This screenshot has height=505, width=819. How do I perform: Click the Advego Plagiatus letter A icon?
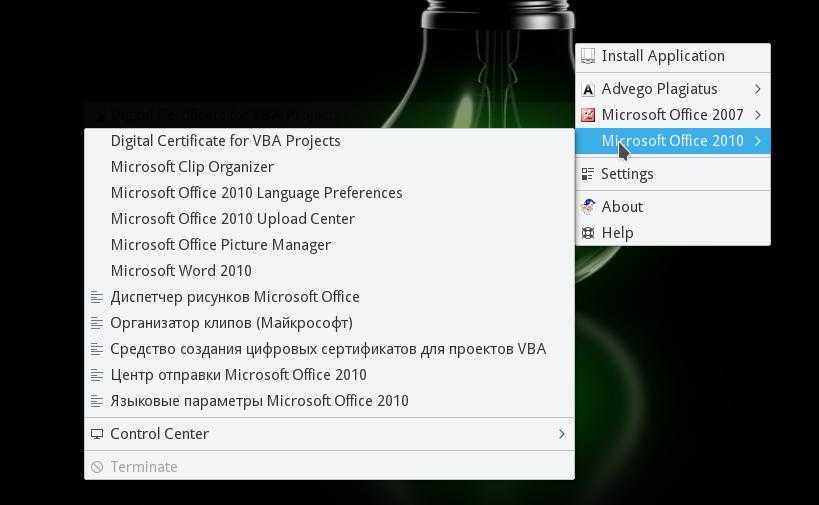click(588, 89)
